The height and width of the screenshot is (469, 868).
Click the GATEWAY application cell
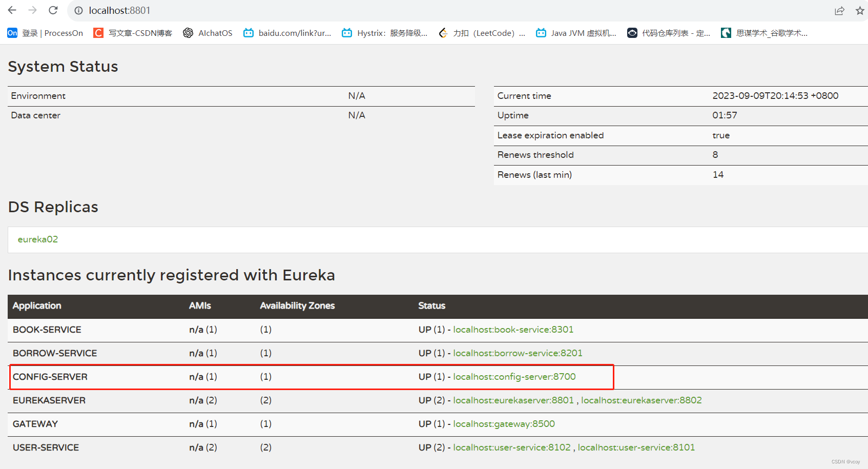[x=35, y=424]
